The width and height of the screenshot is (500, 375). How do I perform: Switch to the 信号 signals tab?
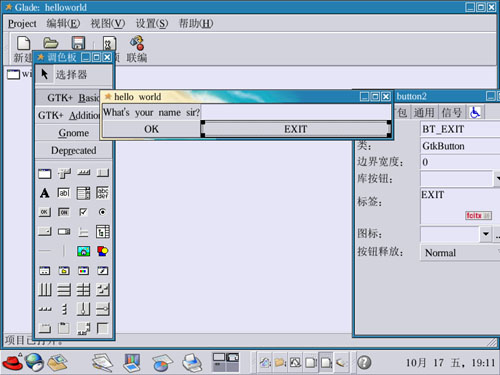tap(452, 113)
